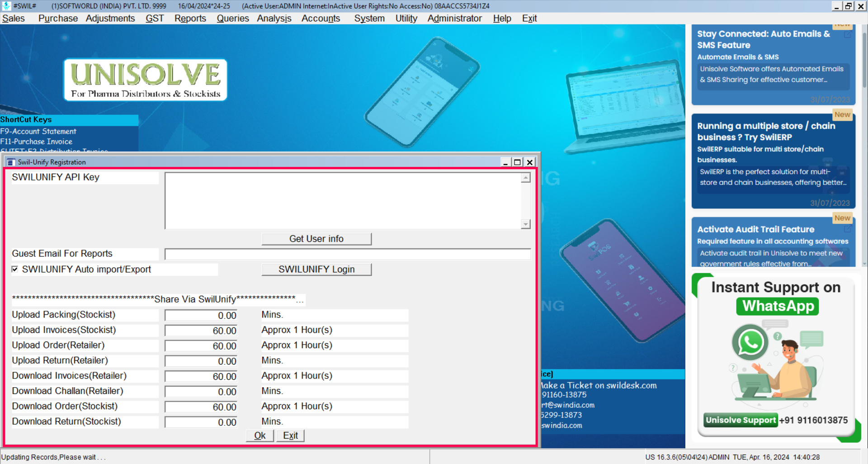Click Exit in the menu bar
Image resolution: width=868 pixels, height=464 pixels.
[x=529, y=19]
